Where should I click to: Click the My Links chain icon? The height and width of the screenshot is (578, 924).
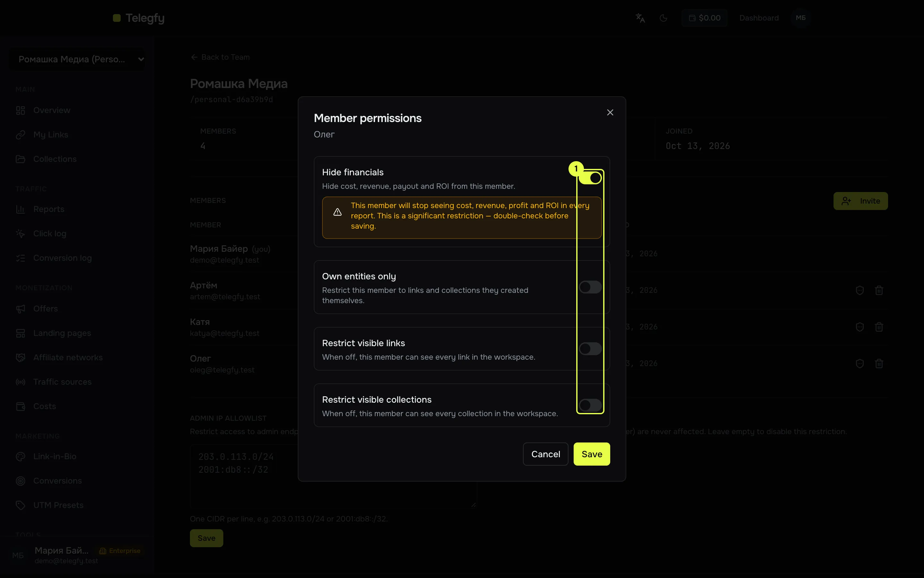(21, 135)
